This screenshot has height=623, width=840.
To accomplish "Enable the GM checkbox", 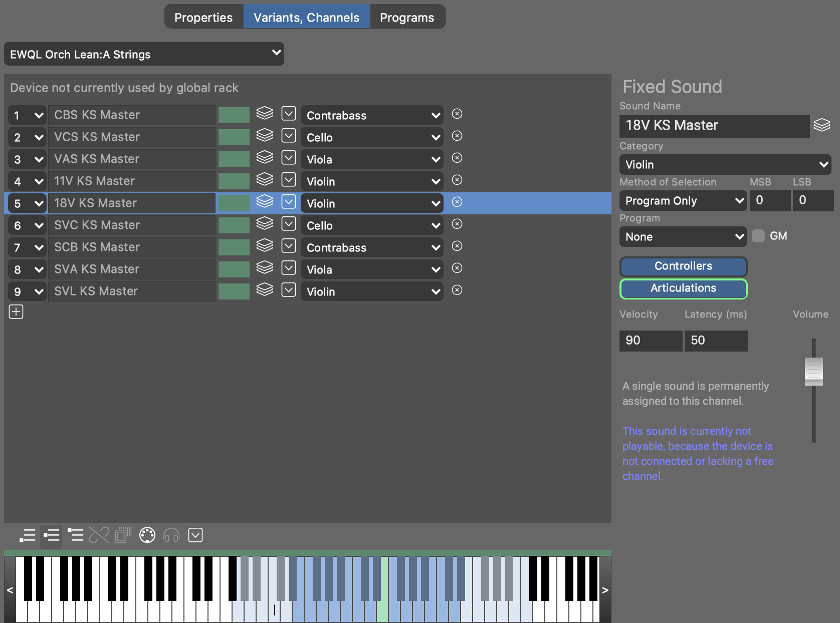I will point(758,236).
